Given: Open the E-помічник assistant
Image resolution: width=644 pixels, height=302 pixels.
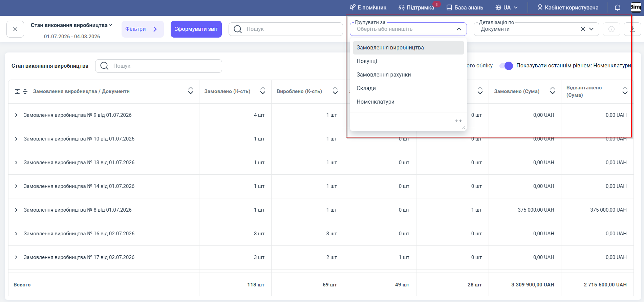Looking at the screenshot, I should [368, 7].
